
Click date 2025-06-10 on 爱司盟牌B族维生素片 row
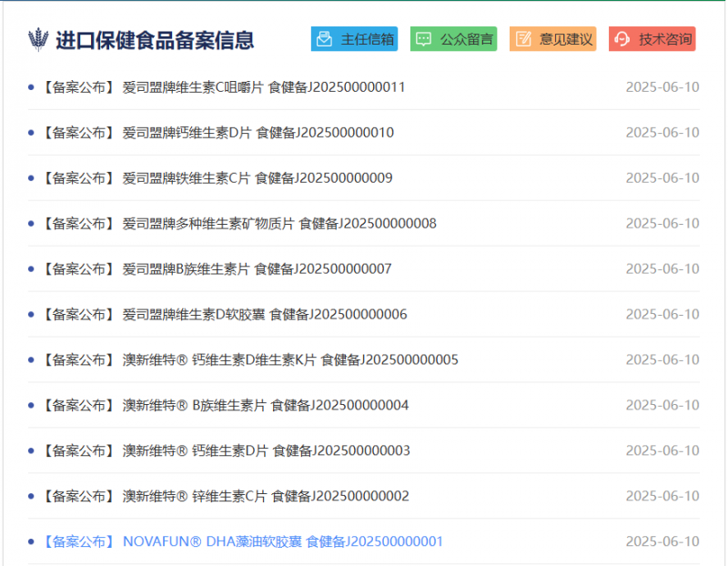pyautogui.click(x=662, y=269)
